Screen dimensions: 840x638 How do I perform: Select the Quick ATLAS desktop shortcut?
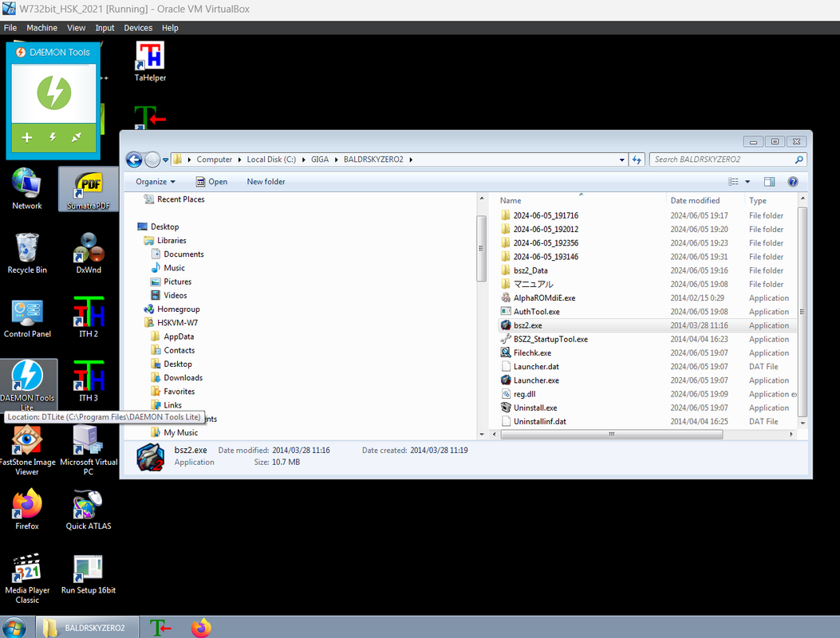coord(89,510)
